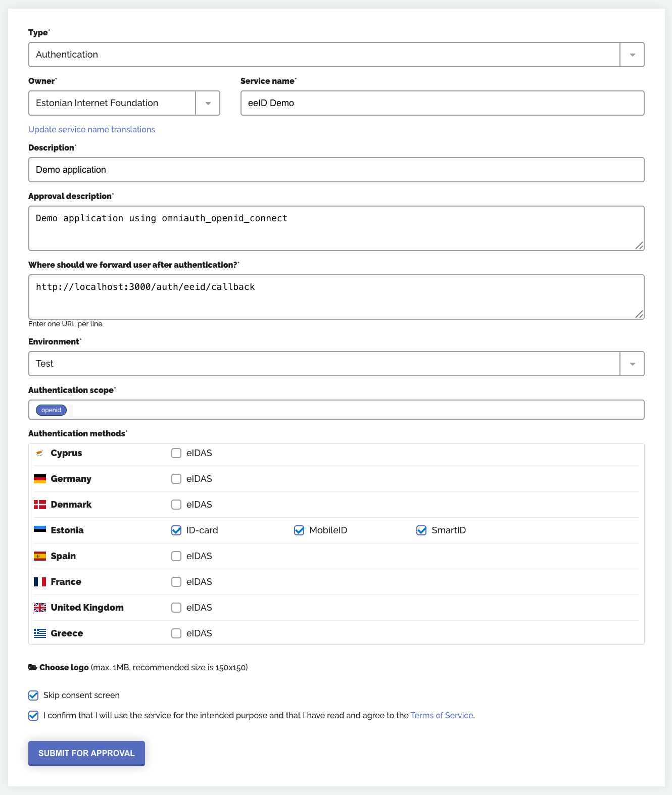
Task: Grab Approval description textarea resize handle
Action: point(639,245)
